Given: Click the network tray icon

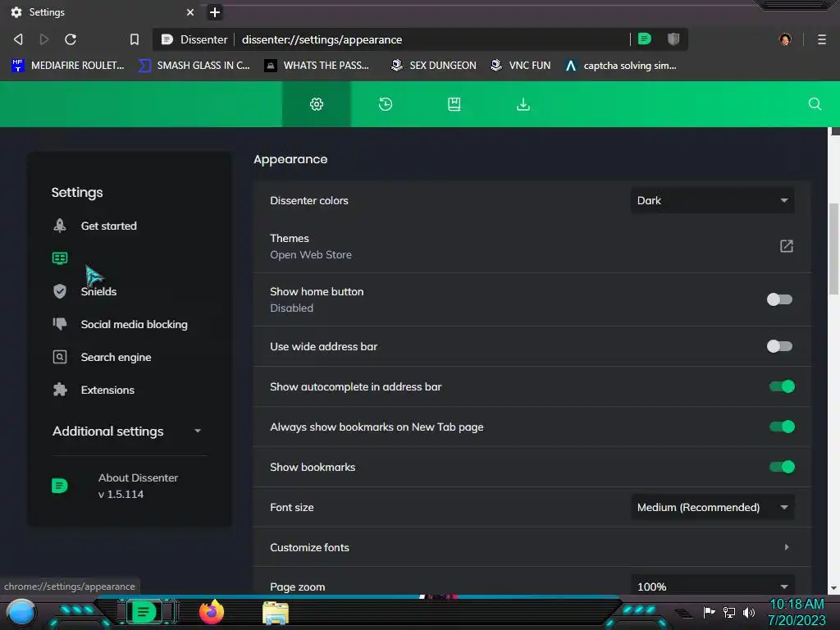Looking at the screenshot, I should click(x=729, y=612).
